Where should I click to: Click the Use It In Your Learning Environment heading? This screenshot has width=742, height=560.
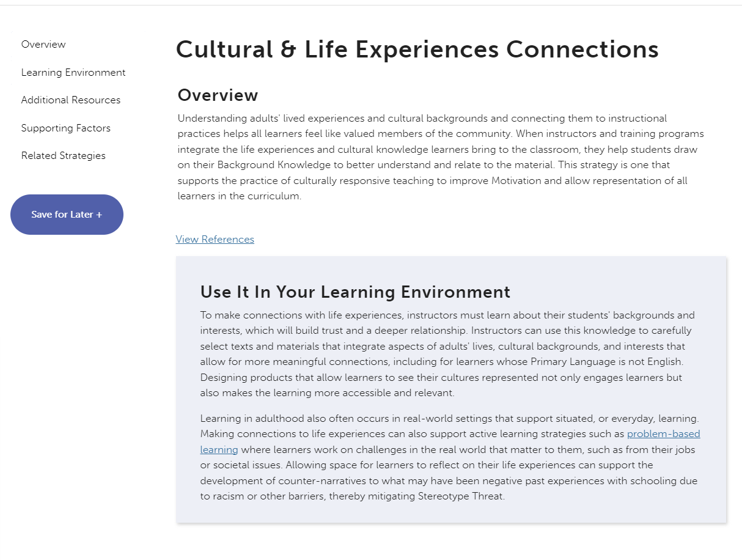(x=355, y=292)
